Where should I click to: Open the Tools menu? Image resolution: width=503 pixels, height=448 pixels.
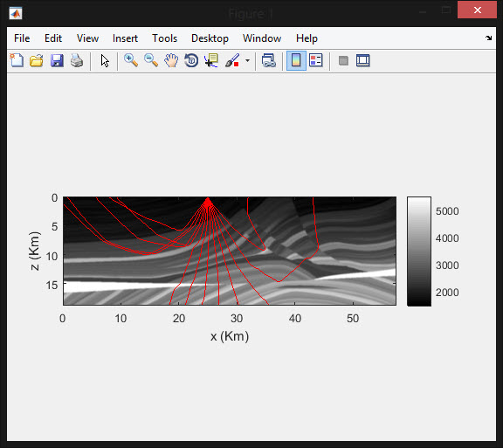[164, 38]
